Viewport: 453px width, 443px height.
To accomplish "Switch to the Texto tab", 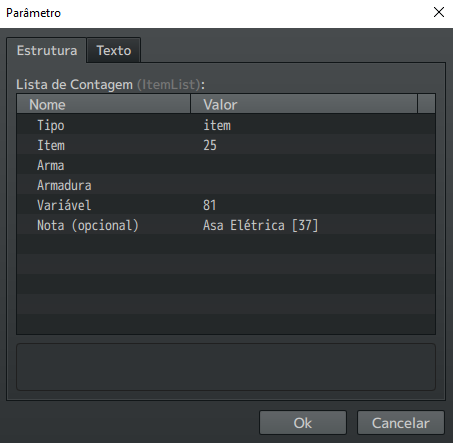I will click(114, 50).
